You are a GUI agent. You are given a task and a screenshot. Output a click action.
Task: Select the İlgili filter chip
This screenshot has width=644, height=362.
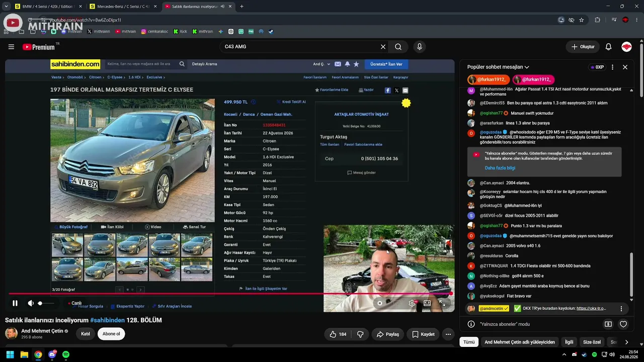pyautogui.click(x=569, y=342)
